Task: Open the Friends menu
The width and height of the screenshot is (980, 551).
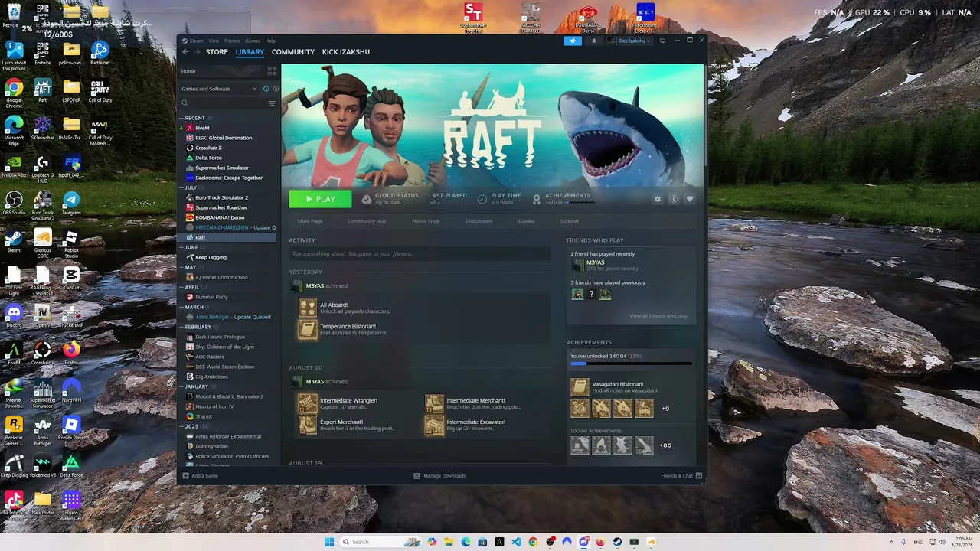Action: coord(232,41)
